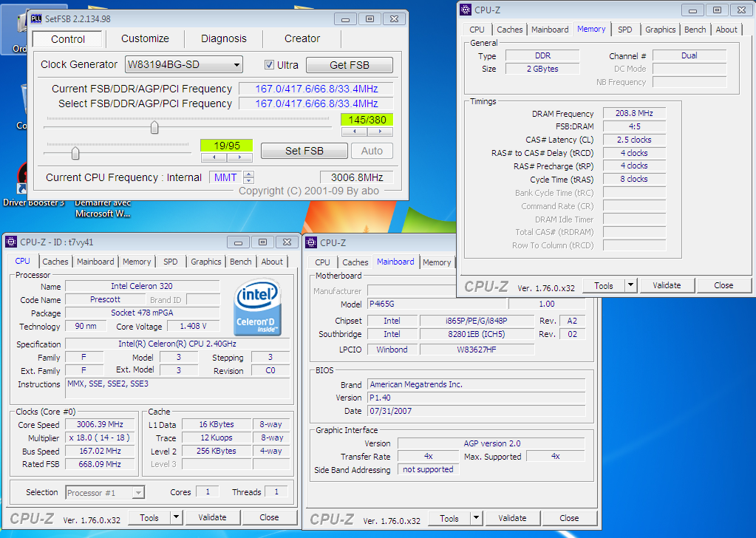756x538 pixels.
Task: Expand Tools arrow in CPU-Z Memory window
Action: tap(630, 285)
